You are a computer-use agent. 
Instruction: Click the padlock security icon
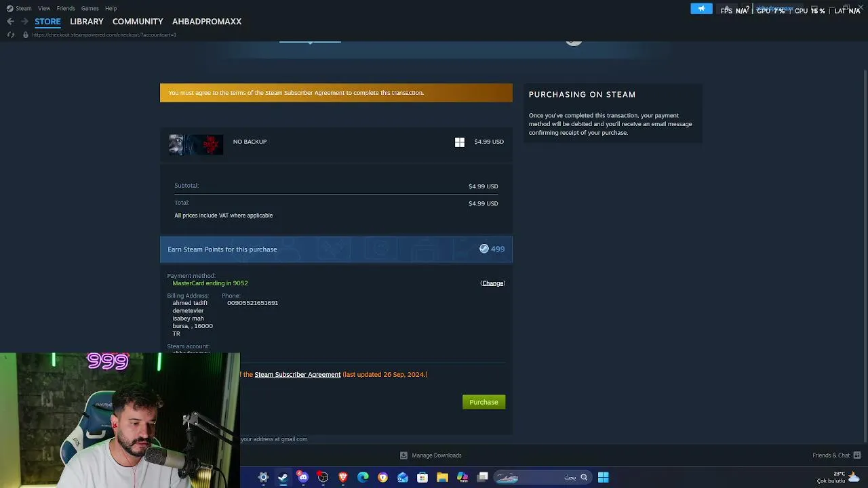pos(26,35)
